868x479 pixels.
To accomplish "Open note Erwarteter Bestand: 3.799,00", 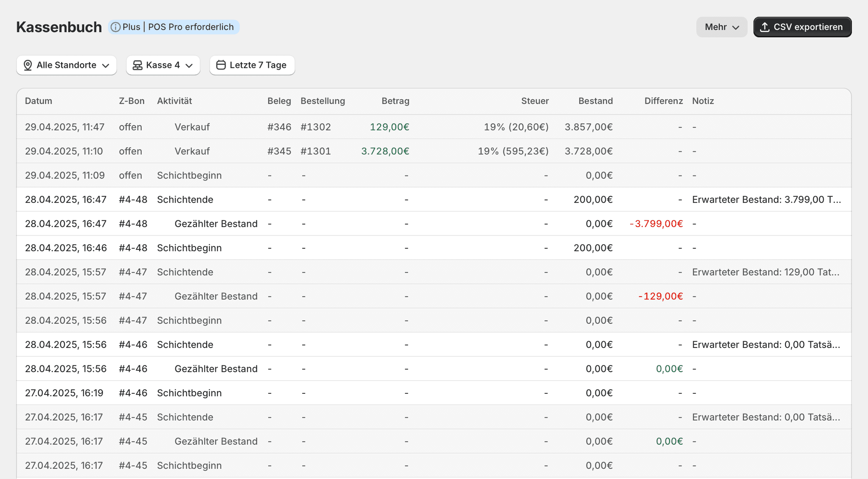I will (x=767, y=199).
